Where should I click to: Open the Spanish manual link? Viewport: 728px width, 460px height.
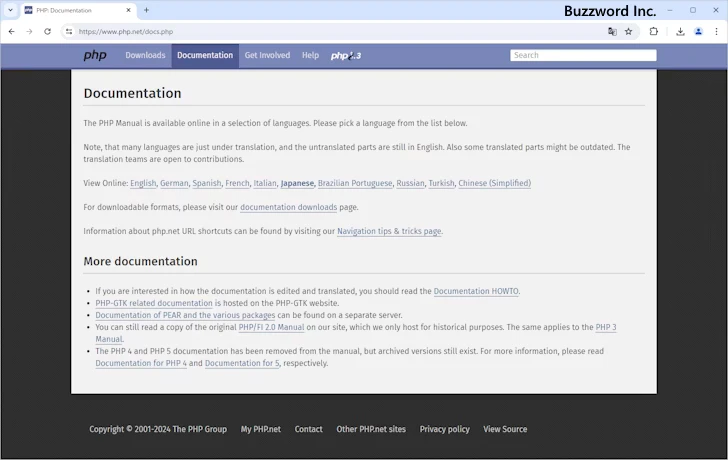[207, 183]
